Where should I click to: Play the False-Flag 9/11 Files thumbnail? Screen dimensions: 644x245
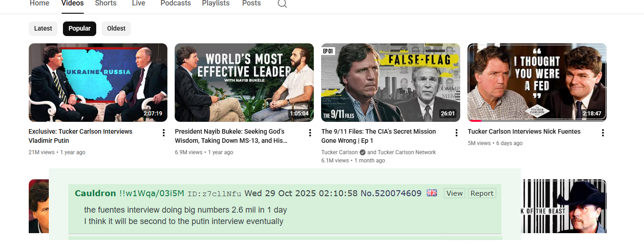(x=390, y=83)
